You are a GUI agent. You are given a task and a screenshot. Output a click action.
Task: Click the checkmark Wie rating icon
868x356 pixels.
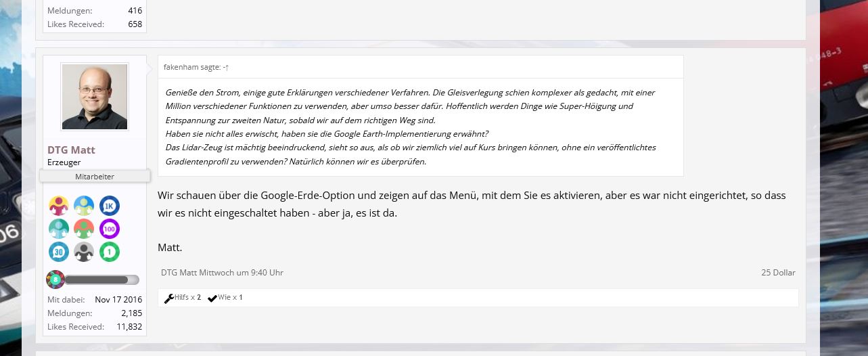click(x=212, y=298)
